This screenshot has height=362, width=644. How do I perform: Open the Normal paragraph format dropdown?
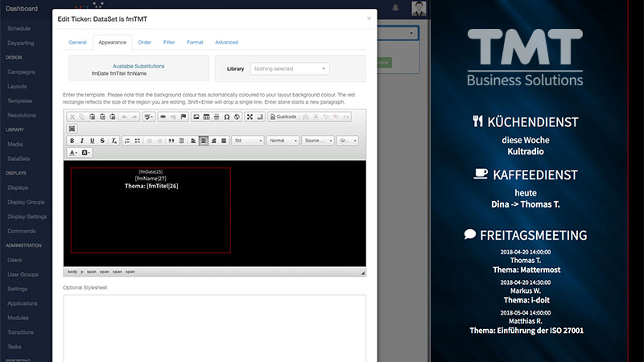pos(283,141)
